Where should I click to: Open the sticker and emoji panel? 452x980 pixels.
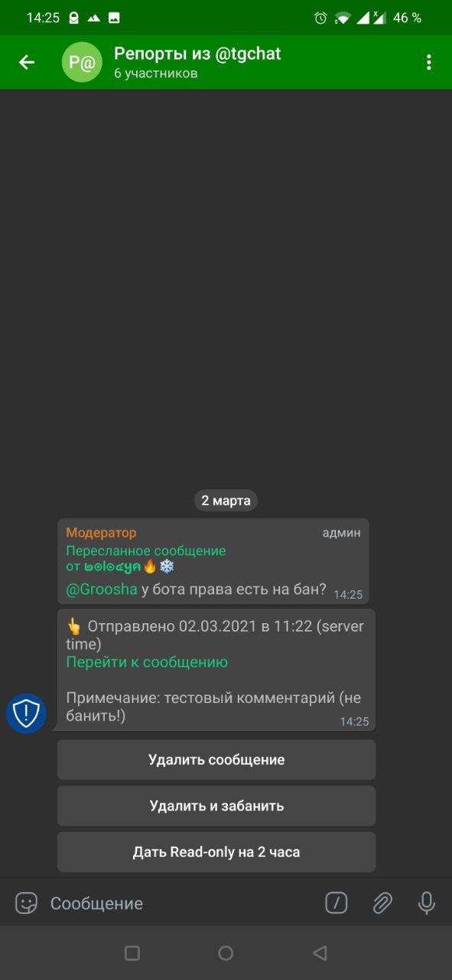(27, 903)
